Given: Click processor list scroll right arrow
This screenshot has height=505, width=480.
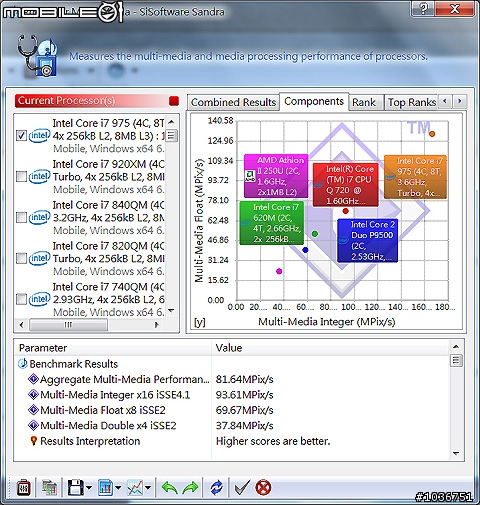Looking at the screenshot, I should [x=157, y=325].
